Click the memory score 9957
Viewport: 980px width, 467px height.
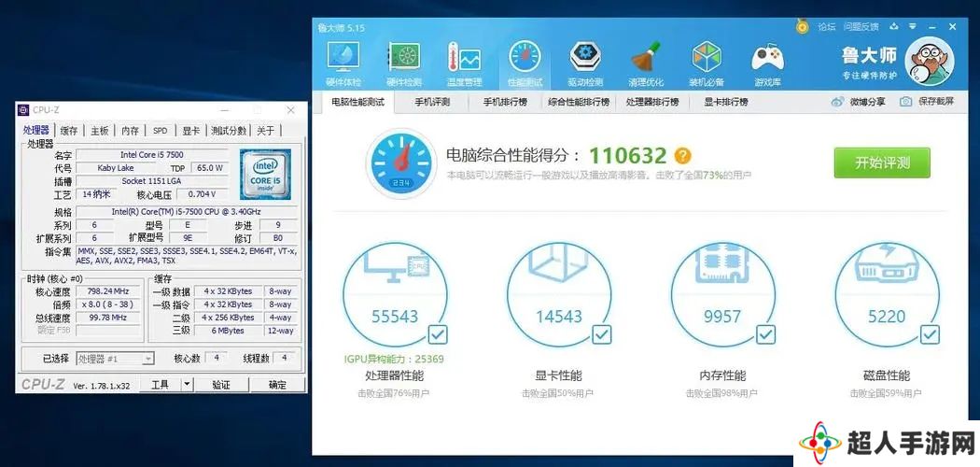pos(722,317)
